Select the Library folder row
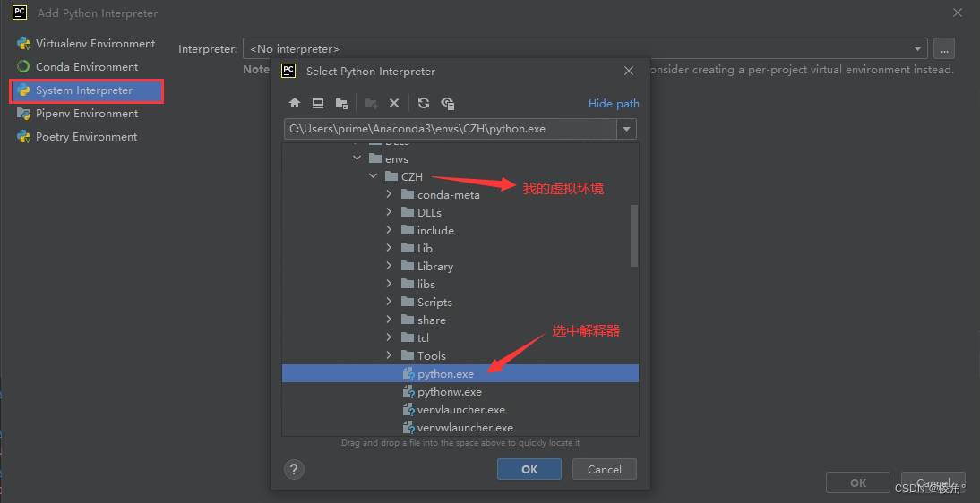 tap(460, 266)
